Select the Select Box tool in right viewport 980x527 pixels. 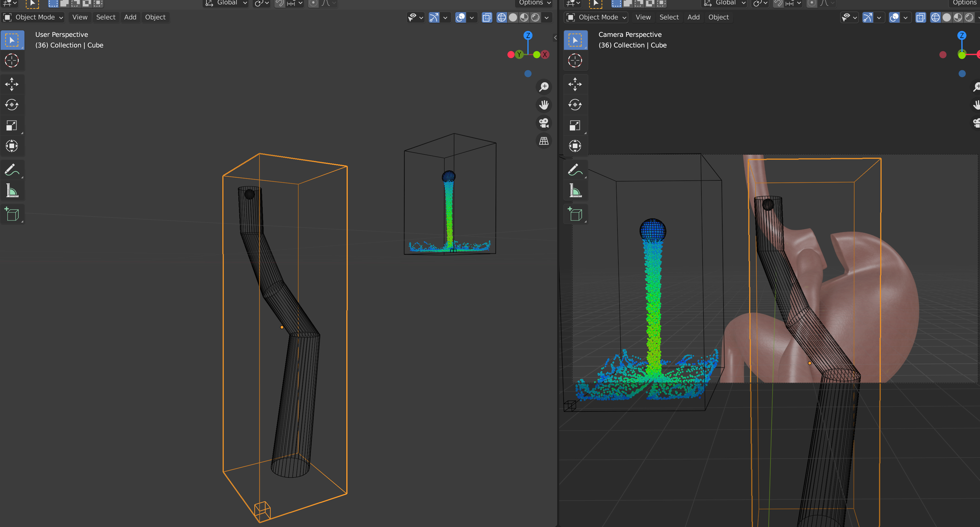[x=575, y=40]
